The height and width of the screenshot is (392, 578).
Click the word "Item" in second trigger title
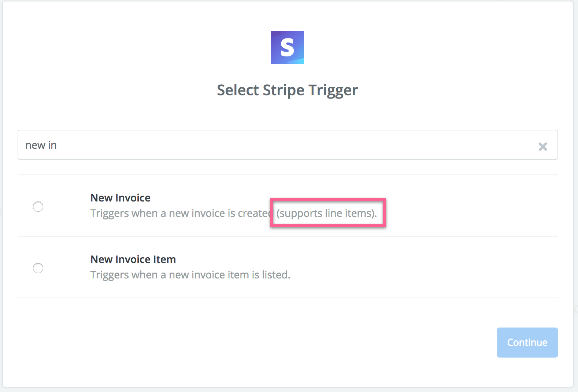point(164,259)
